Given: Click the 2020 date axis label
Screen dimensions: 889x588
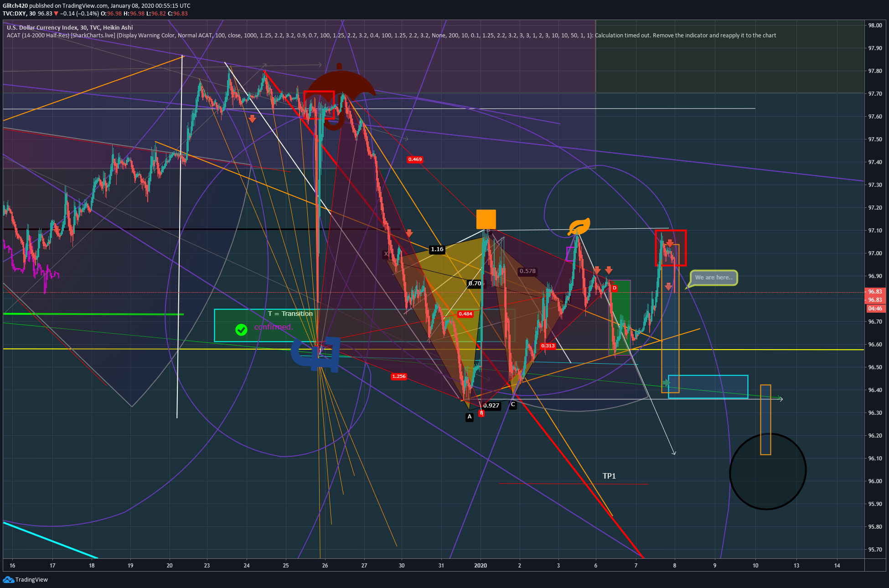Looking at the screenshot, I should coord(481,566).
